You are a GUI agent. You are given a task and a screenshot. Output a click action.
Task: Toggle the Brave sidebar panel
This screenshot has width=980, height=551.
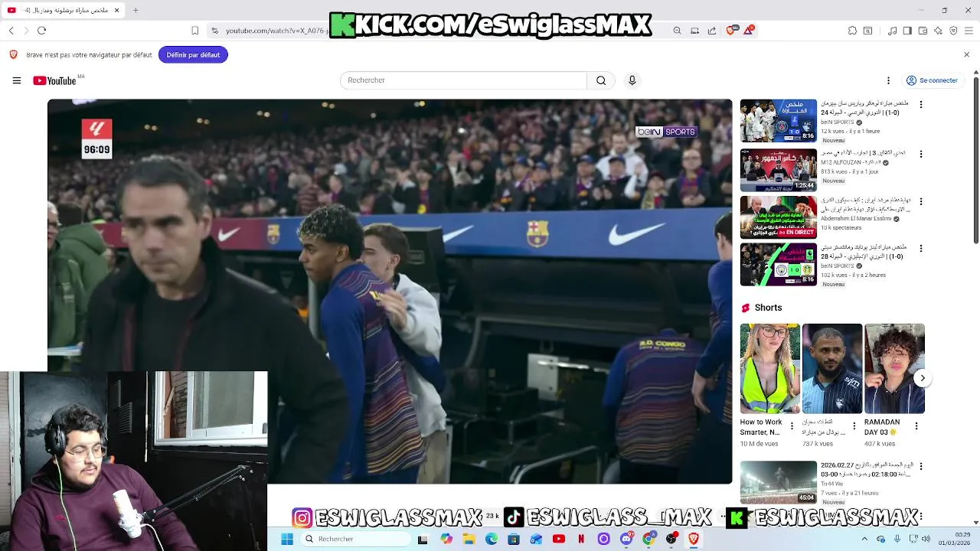pos(907,31)
